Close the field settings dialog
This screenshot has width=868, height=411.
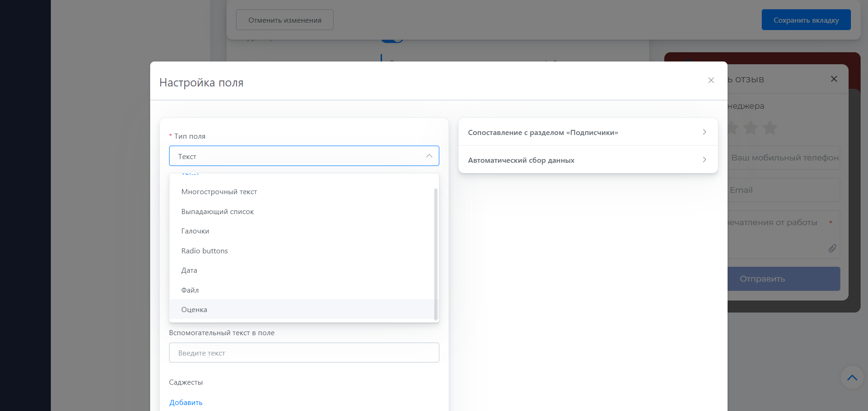coord(711,80)
